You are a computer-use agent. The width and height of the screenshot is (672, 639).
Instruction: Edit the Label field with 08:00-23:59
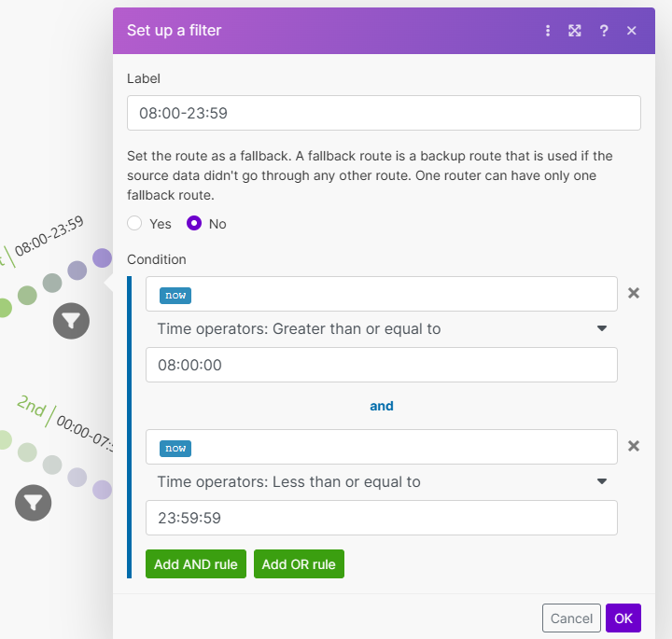384,113
